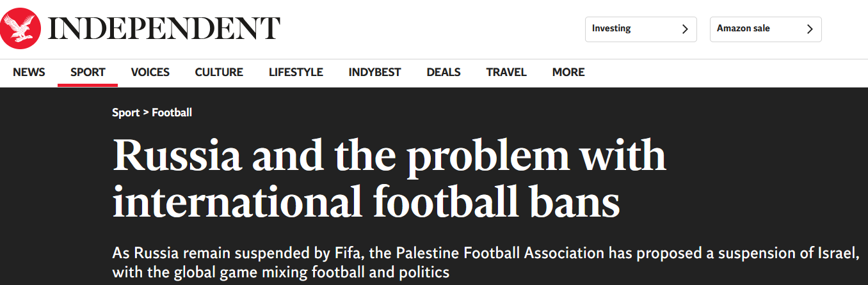Click the Football breadcrumb link
Screen dimensions: 868x285
click(172, 112)
